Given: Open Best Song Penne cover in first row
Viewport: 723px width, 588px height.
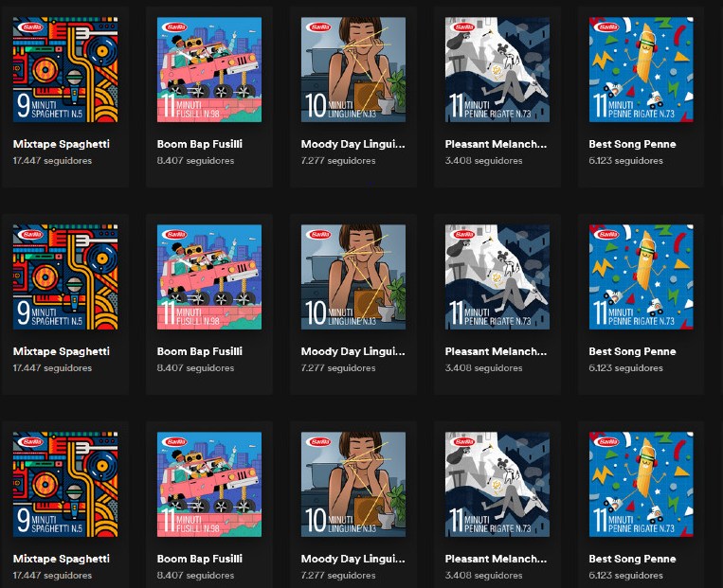Looking at the screenshot, I should 642,70.
